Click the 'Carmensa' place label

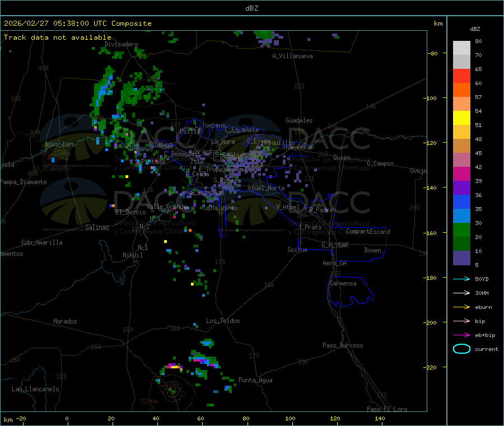tap(343, 283)
